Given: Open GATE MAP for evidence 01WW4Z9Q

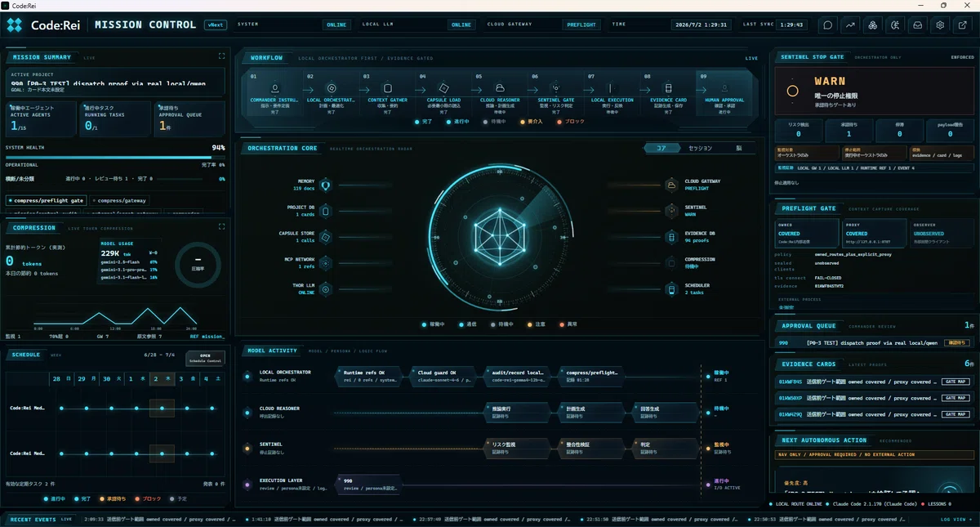Looking at the screenshot, I should click(955, 414).
